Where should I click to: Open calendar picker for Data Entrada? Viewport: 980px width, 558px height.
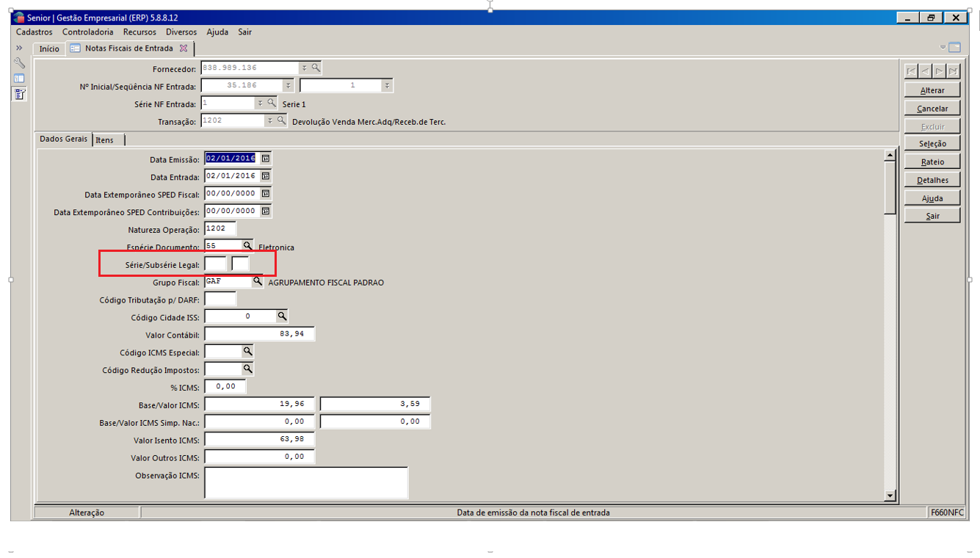(x=266, y=176)
